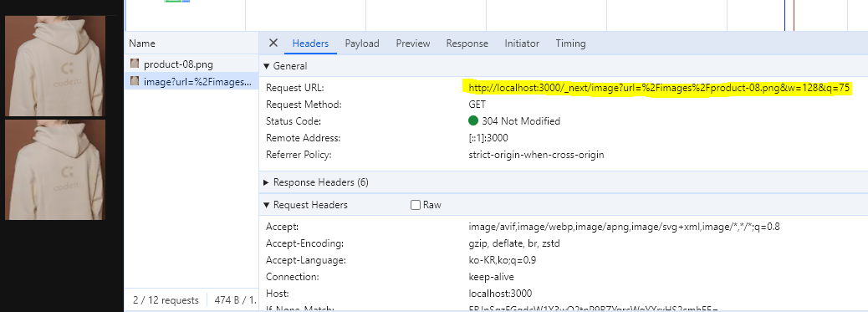Click the Accept-Encoding value gzip, deflate, br, zstd
This screenshot has width=868, height=312.
coord(513,243)
